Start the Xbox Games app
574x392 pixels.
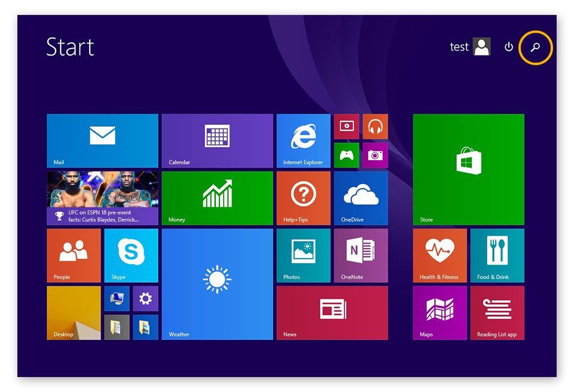point(347,155)
